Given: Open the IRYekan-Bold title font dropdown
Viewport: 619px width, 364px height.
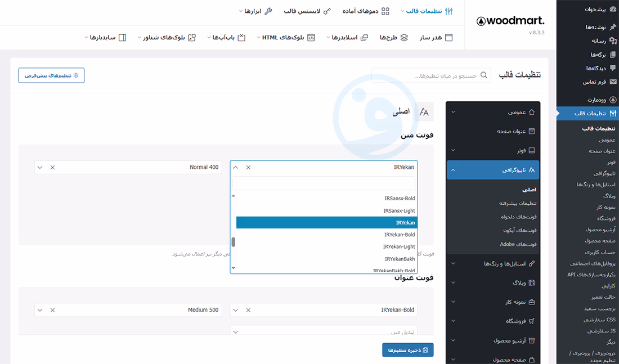Looking at the screenshot, I should (236, 310).
